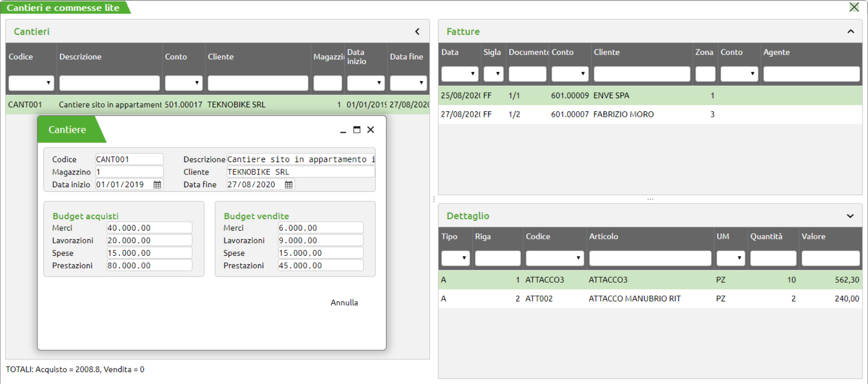Open the Sigla filter dropdown in Fatture
This screenshot has width=868, height=384.
(x=498, y=74)
